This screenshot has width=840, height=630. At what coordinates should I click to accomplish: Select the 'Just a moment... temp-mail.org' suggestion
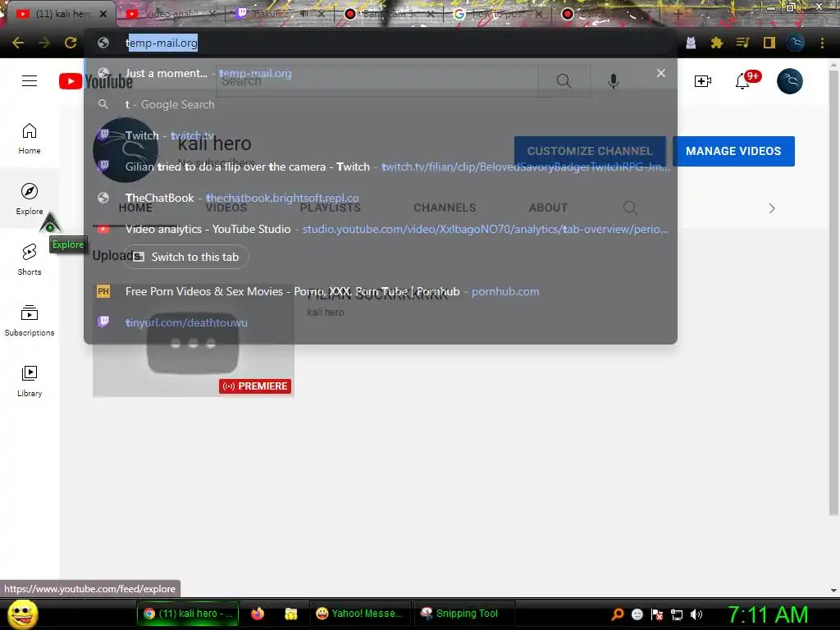(381, 73)
